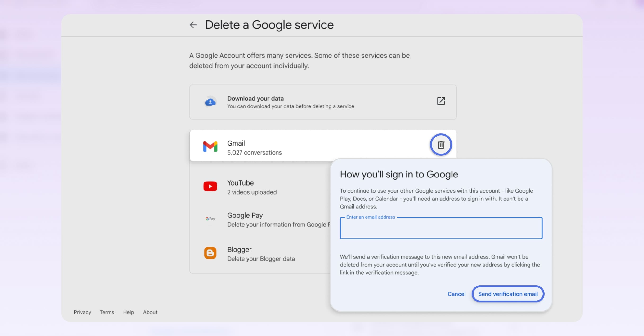This screenshot has width=644, height=336.
Task: Open the Help link
Action: coord(128,312)
